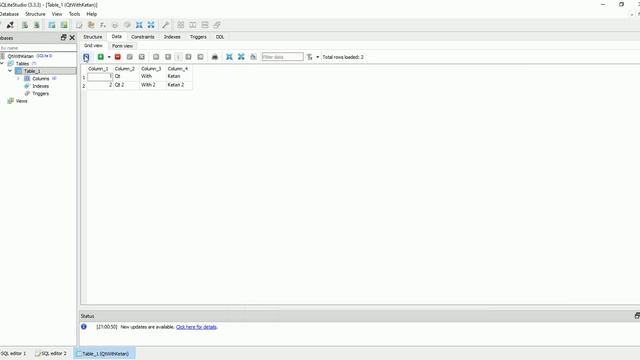Switch to the Indexes tab
The image size is (640, 360).
click(172, 37)
